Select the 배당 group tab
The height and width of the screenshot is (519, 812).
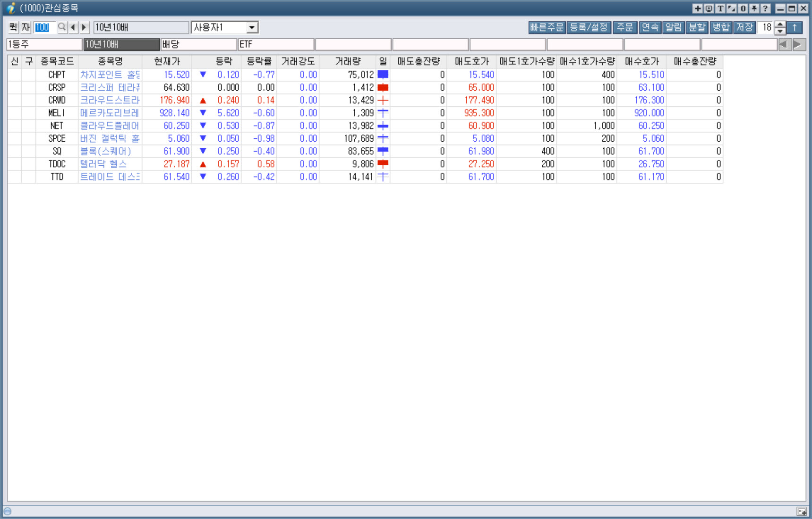[x=199, y=44]
